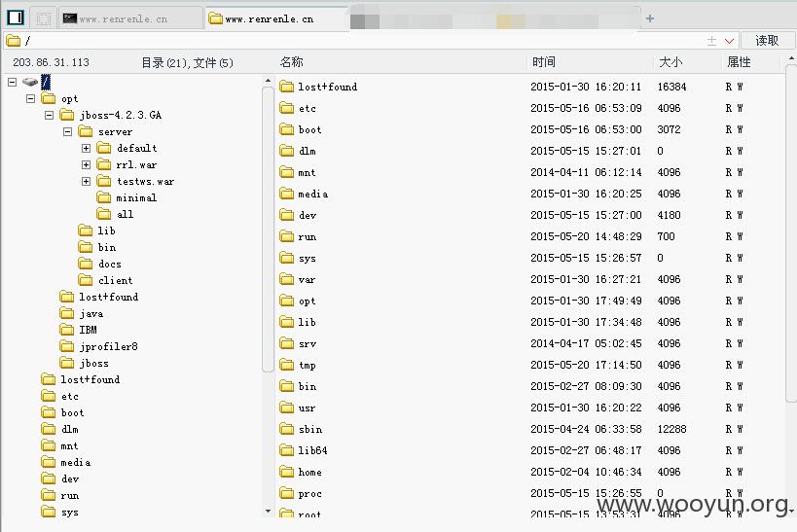The width and height of the screenshot is (797, 532).
Task: Click the tree panel scroll-up arrow
Action: click(268, 81)
